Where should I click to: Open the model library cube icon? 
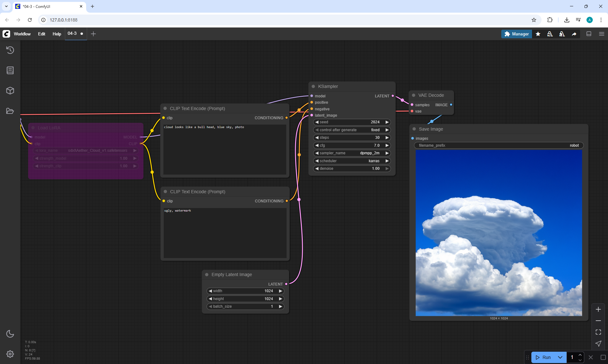pos(10,91)
